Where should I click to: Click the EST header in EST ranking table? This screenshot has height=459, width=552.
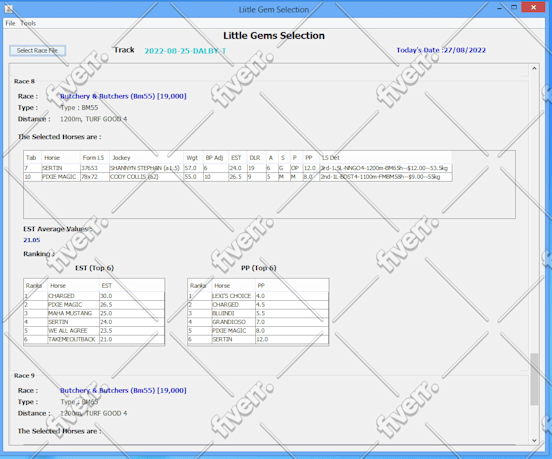click(x=132, y=285)
